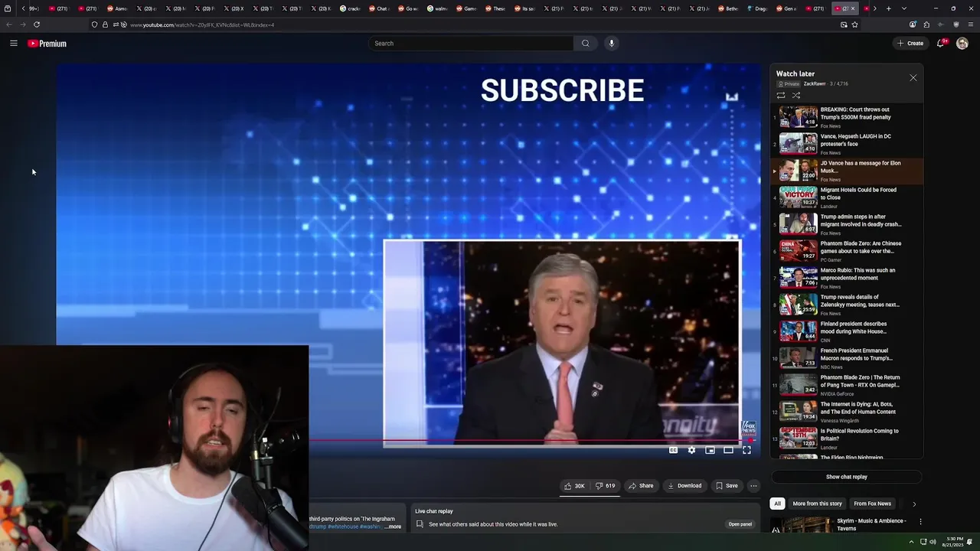Expand video description with '...more'
The width and height of the screenshot is (980, 551).
click(393, 527)
